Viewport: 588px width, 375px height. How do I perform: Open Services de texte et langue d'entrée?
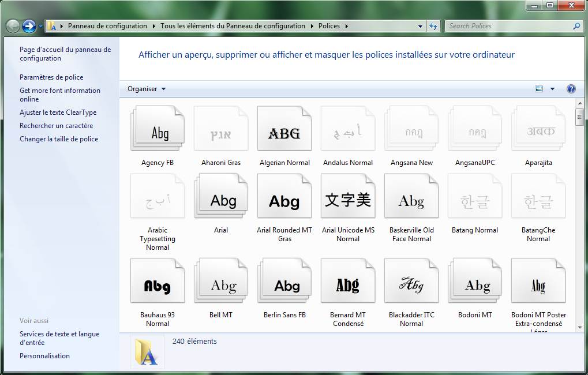coord(59,338)
